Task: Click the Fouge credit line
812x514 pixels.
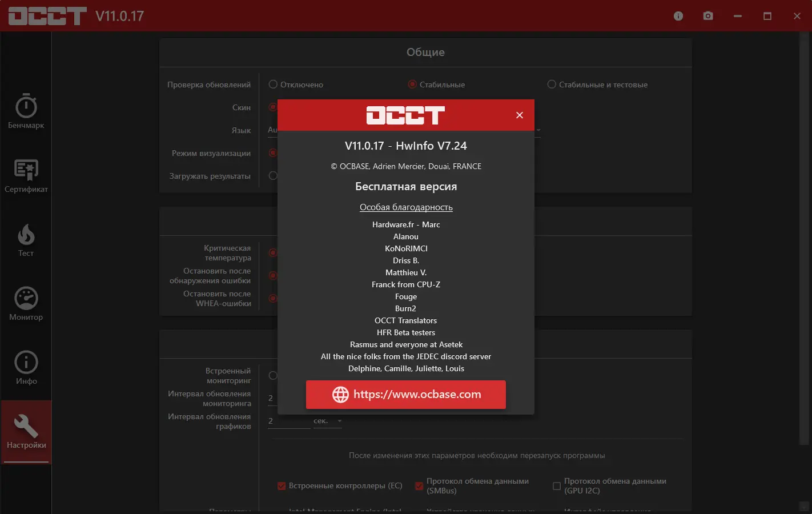Action: pyautogui.click(x=406, y=296)
